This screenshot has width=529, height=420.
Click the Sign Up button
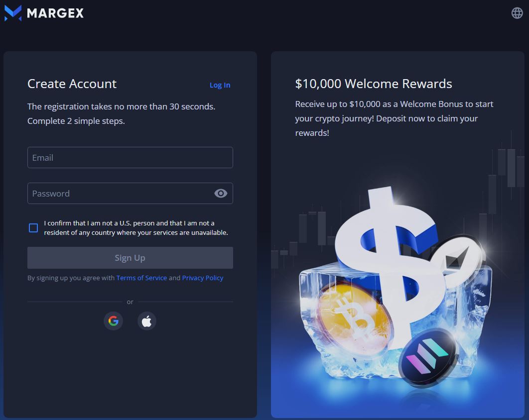(130, 258)
